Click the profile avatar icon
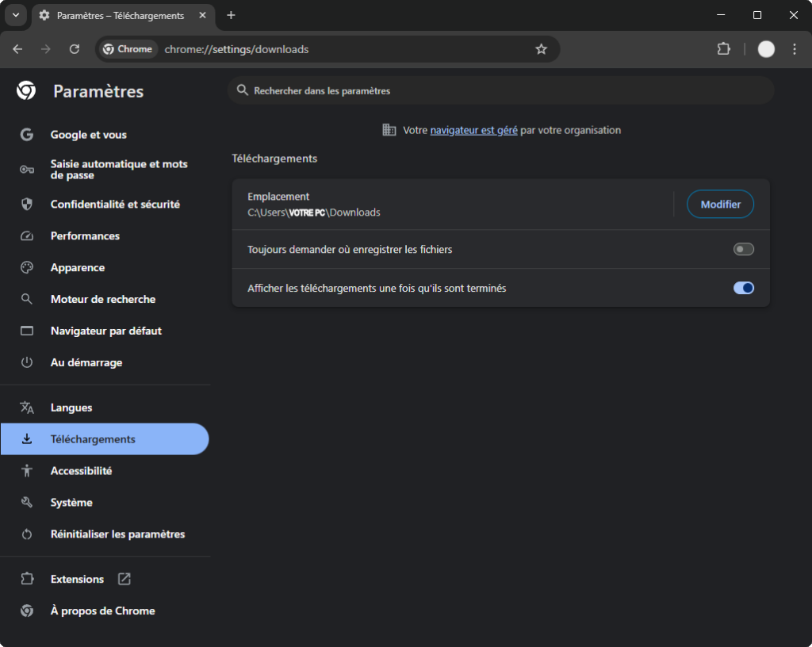Screen dimensions: 812x647 [766, 49]
